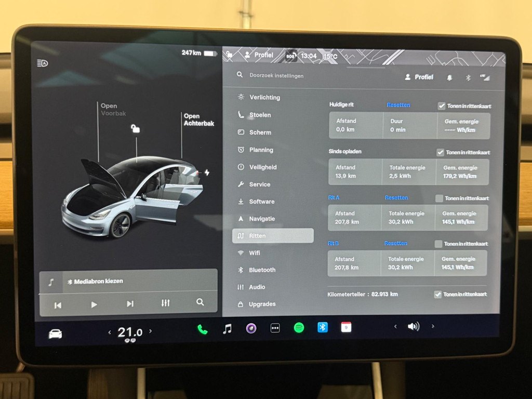This screenshot has width=532, height=399.
Task: Increase temperature with right arrow
Action: point(151,331)
